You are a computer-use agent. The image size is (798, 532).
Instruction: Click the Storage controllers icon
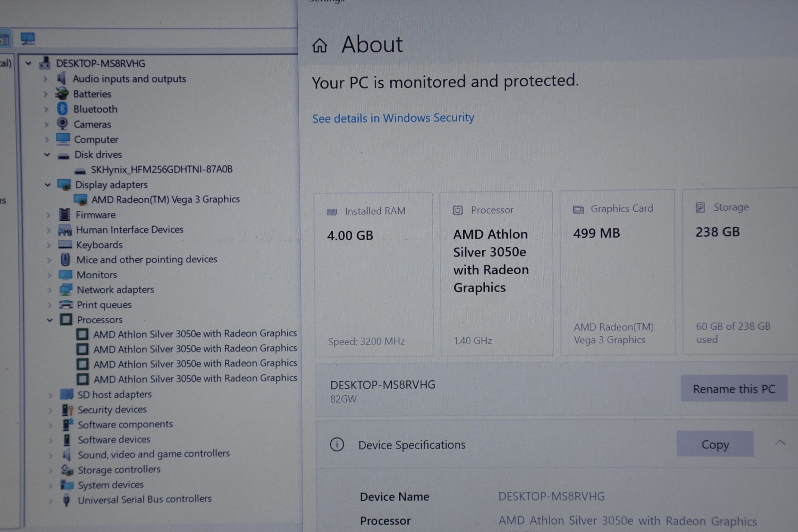click(67, 470)
